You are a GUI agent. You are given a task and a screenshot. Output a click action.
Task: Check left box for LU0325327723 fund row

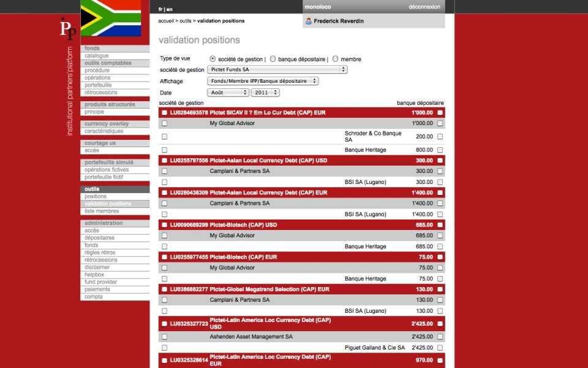coord(164,324)
